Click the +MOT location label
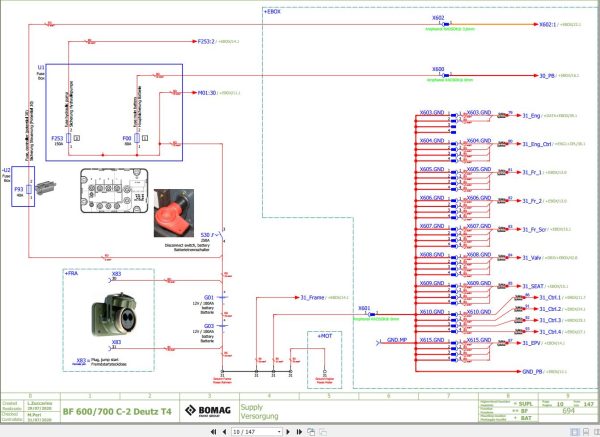 tap(324, 336)
